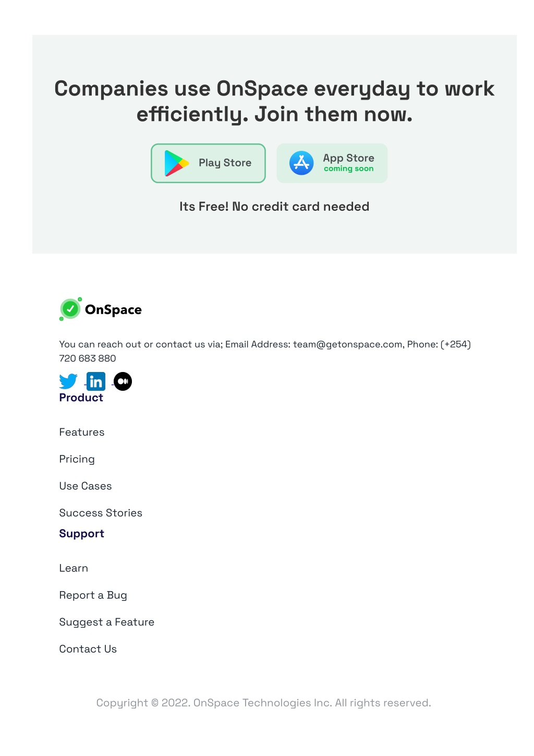Click the Product section heading
This screenshot has width=534, height=756.
pos(81,398)
